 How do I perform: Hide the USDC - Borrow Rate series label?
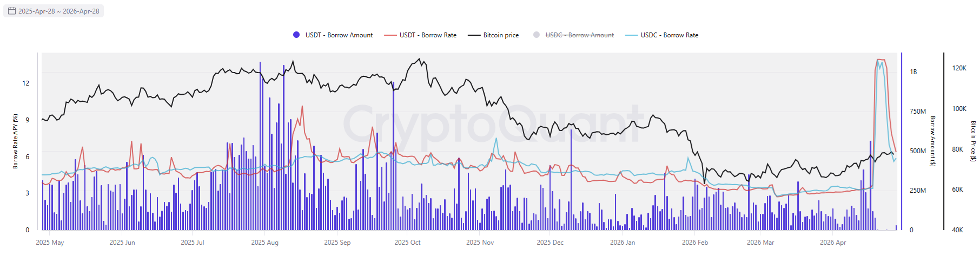[x=670, y=35]
